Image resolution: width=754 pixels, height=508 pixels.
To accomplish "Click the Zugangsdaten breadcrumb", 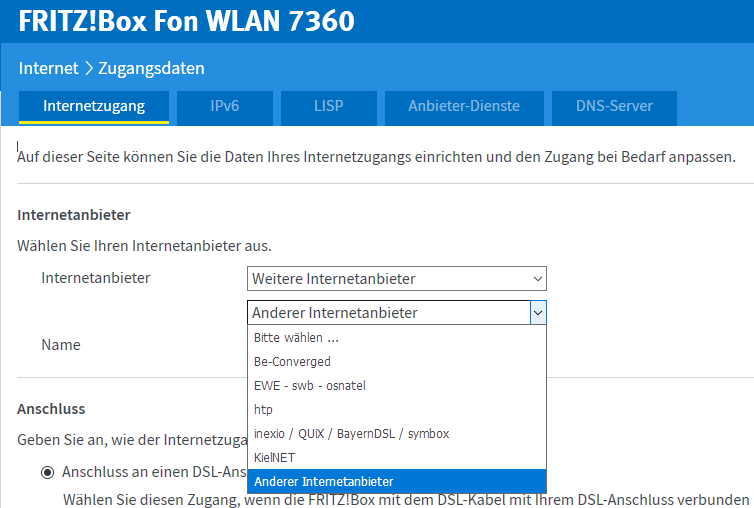I will tap(151, 68).
